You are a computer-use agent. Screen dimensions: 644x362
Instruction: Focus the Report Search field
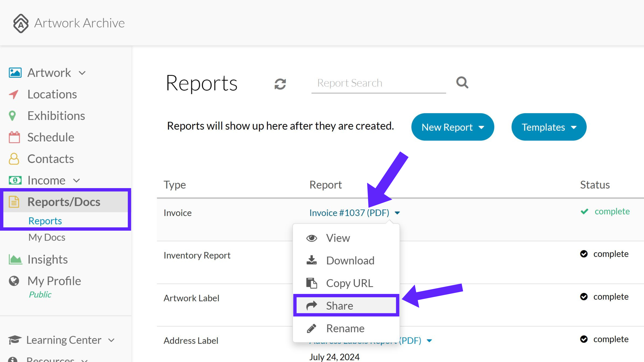pyautogui.click(x=379, y=83)
